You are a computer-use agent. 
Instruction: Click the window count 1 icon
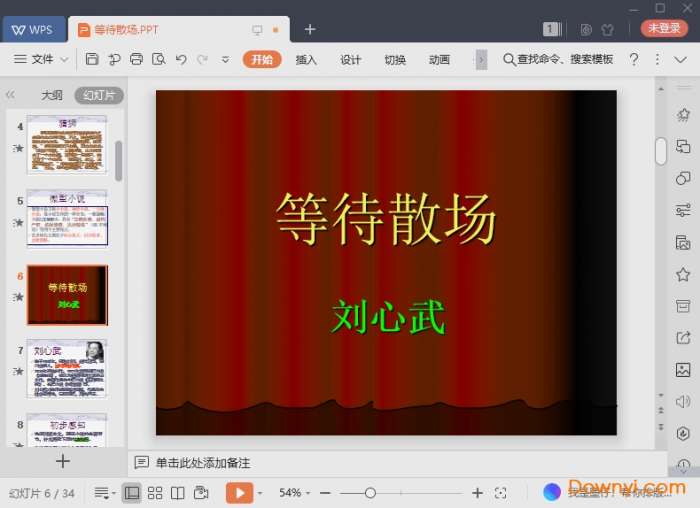pos(552,29)
